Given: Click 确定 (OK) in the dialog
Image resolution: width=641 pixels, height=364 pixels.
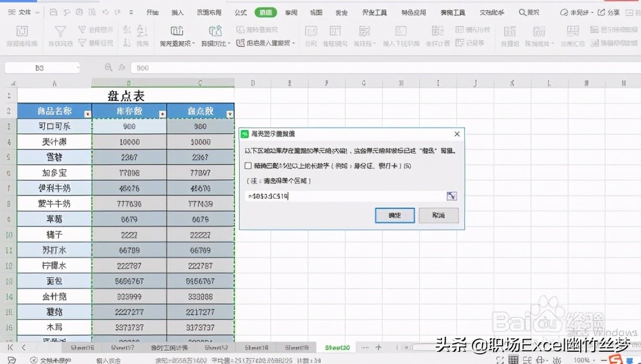Looking at the screenshot, I should click(394, 215).
